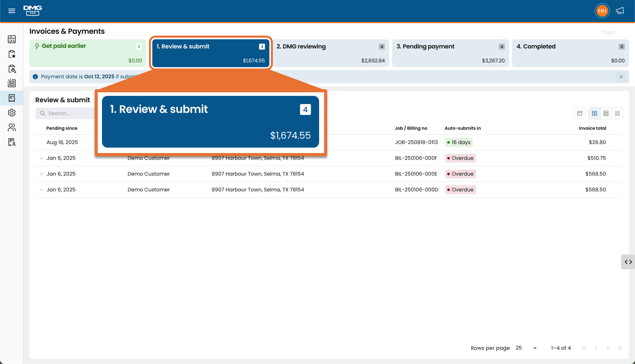Select the Pending payment tab
The width and height of the screenshot is (635, 364).
click(x=450, y=53)
